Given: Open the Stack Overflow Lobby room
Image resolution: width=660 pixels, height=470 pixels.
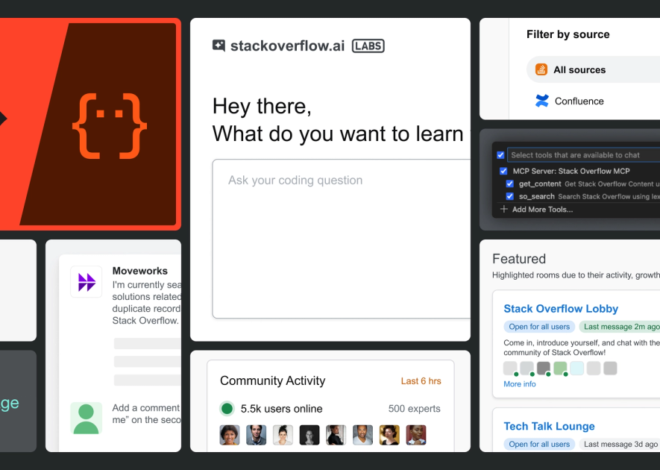Looking at the screenshot, I should [561, 309].
